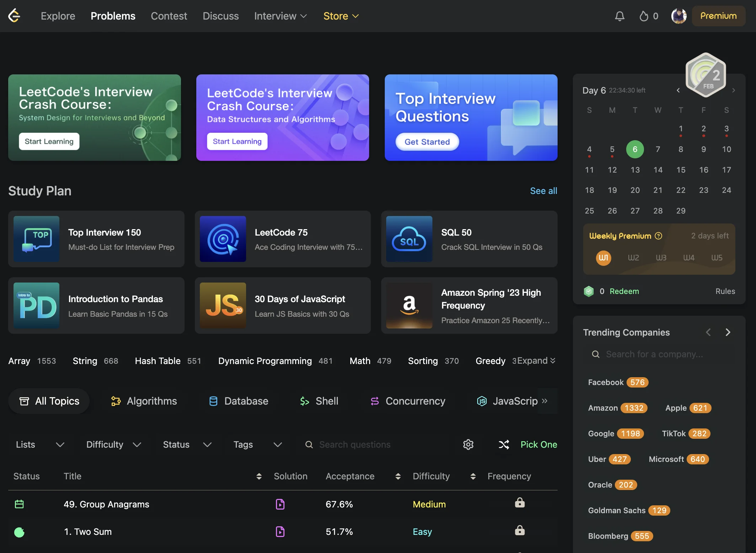Viewport: 756px width, 553px height.
Task: Click the Weekly Premium help icon
Action: pyautogui.click(x=659, y=236)
